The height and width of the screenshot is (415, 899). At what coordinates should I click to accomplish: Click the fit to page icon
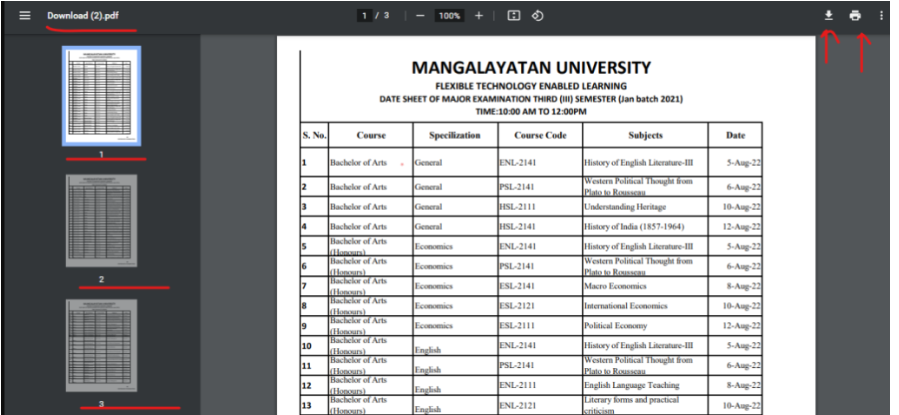point(514,16)
